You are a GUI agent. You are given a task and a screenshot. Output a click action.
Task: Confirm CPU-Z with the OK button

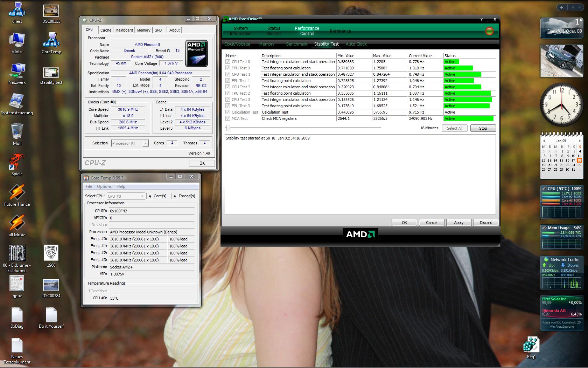(202, 163)
